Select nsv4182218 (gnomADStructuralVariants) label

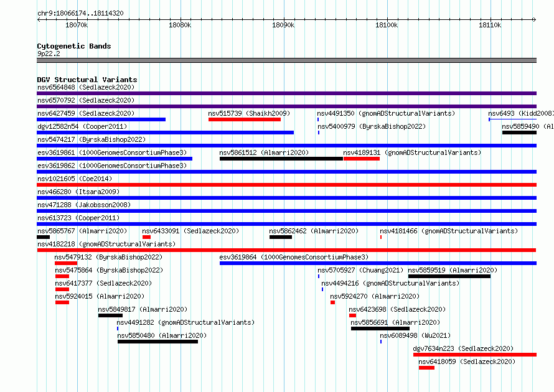click(106, 244)
